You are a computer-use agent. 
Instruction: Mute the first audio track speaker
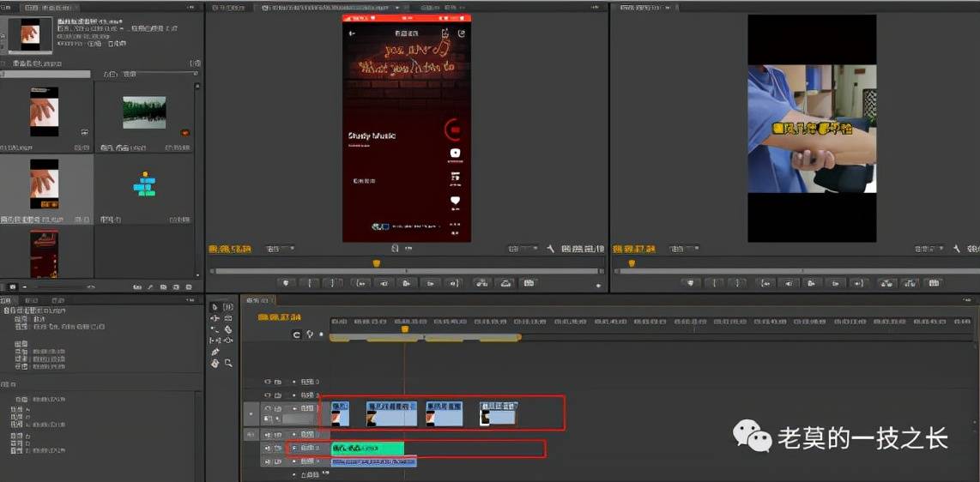268,435
